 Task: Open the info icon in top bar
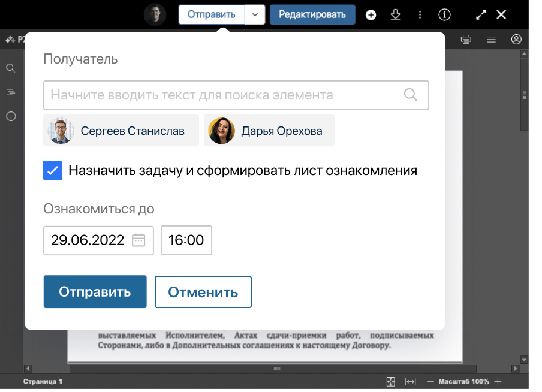(444, 14)
